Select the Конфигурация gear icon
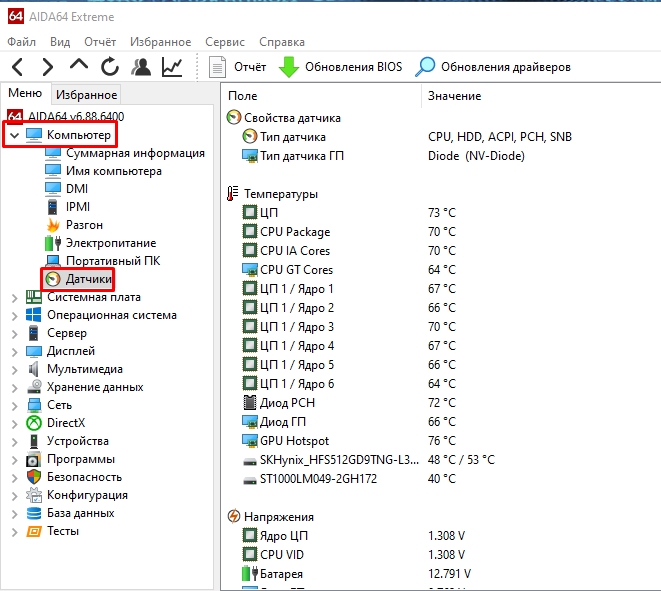Viewport: 661px width, 591px height. (34, 495)
